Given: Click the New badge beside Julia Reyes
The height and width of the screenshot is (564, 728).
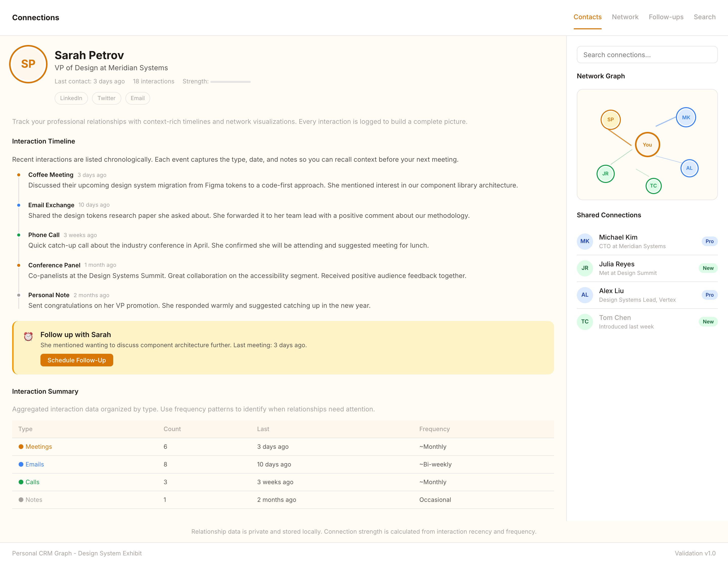Looking at the screenshot, I should point(708,268).
